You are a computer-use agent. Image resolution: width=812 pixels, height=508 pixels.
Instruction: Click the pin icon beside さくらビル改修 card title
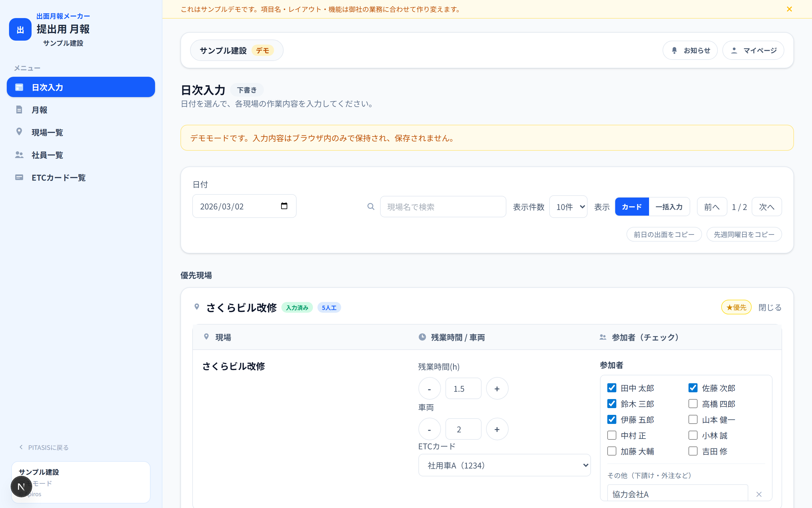(x=197, y=307)
